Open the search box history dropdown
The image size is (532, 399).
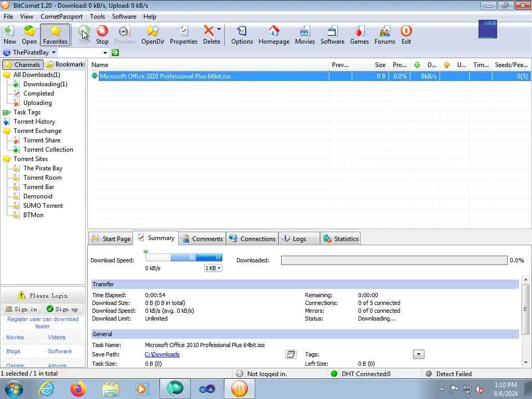coord(105,52)
